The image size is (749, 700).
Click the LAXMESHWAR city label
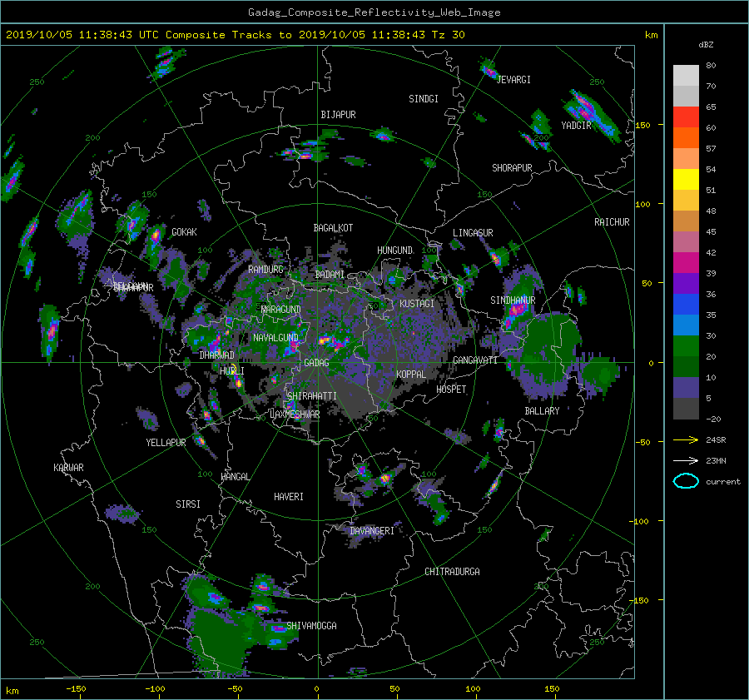[x=295, y=415]
